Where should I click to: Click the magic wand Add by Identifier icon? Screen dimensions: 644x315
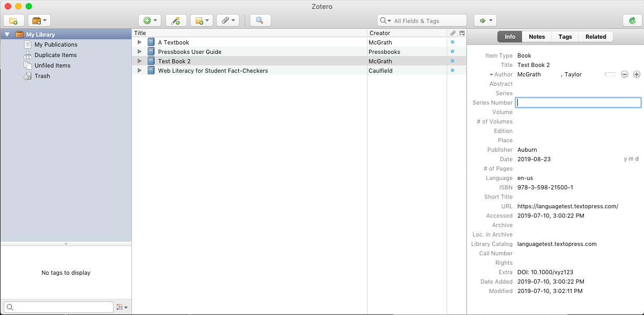176,20
